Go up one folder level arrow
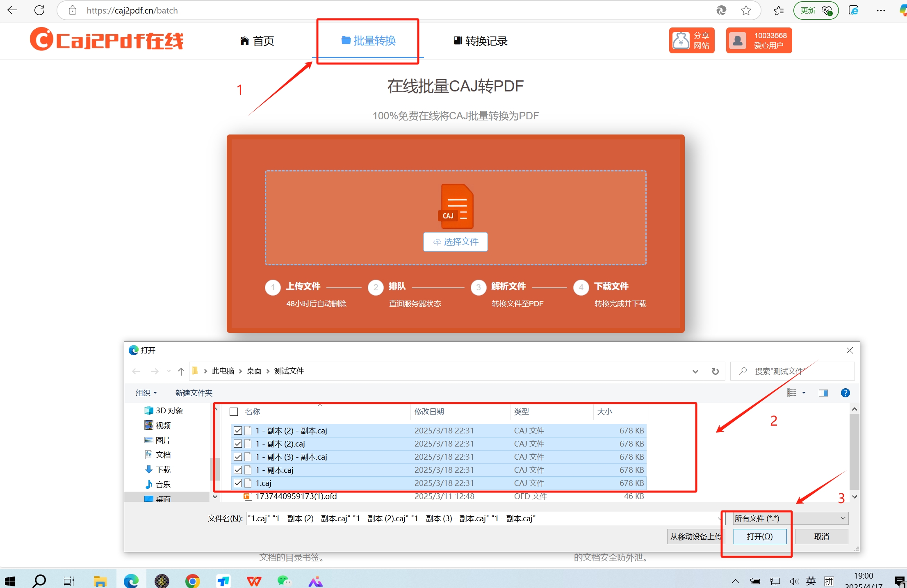 click(x=181, y=371)
